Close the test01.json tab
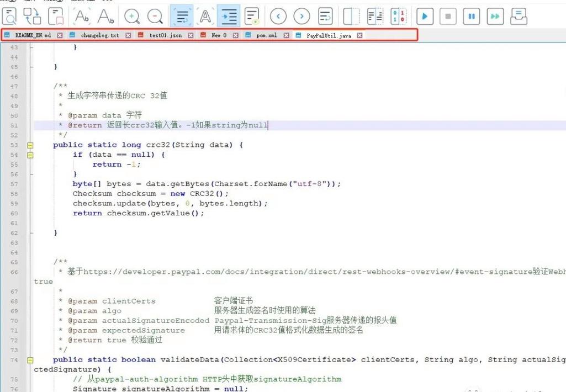Image resolution: width=566 pixels, height=392 pixels. pos(191,35)
